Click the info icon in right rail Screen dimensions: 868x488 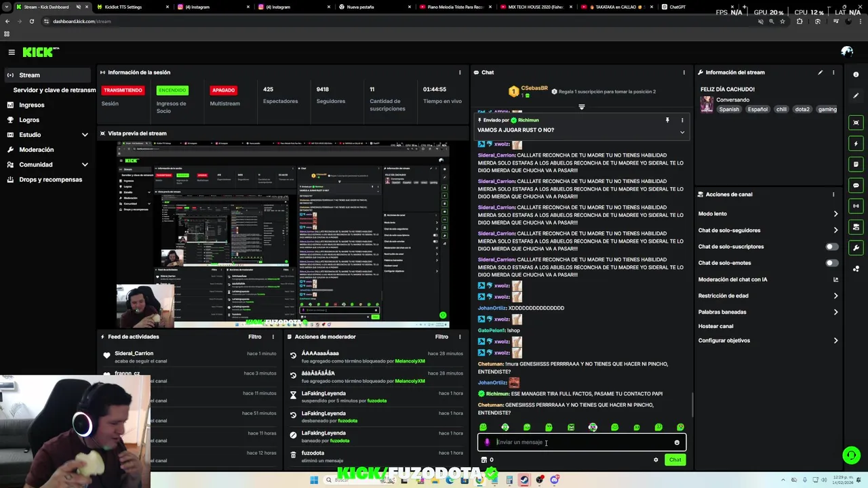coord(856,75)
